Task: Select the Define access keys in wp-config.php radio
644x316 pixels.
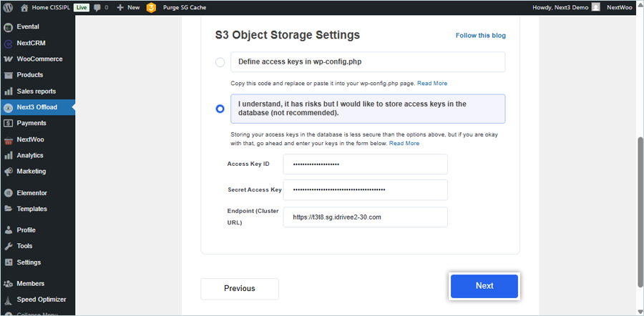Action: pyautogui.click(x=220, y=62)
